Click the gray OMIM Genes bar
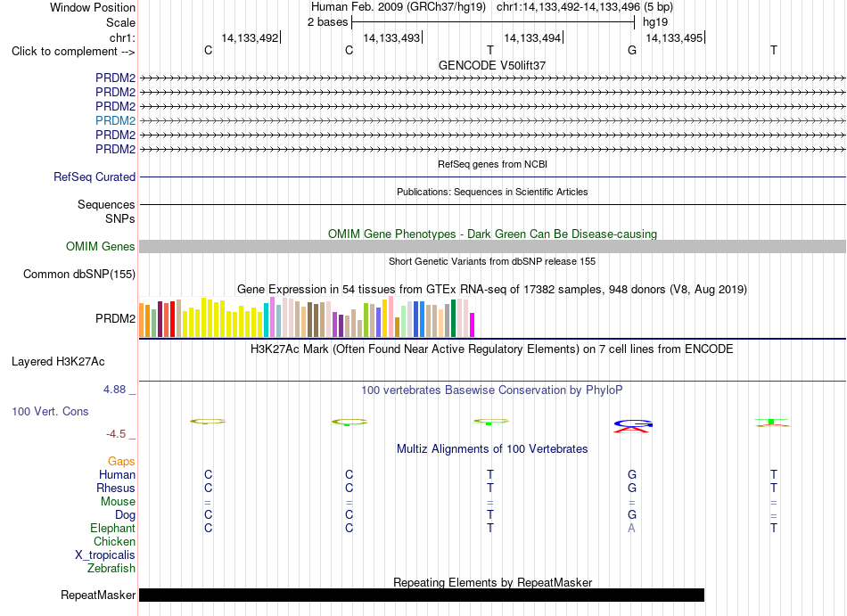The image size is (847, 616). (492, 246)
